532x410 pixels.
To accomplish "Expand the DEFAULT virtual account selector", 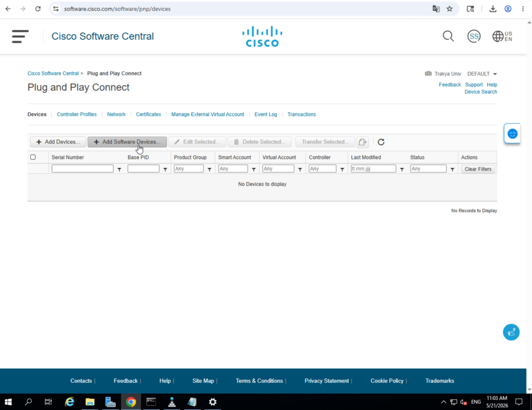I will pyautogui.click(x=482, y=74).
